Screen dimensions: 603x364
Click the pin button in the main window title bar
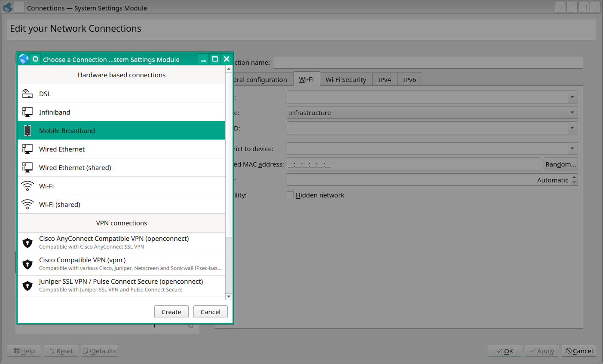pyautogui.click(x=19, y=8)
